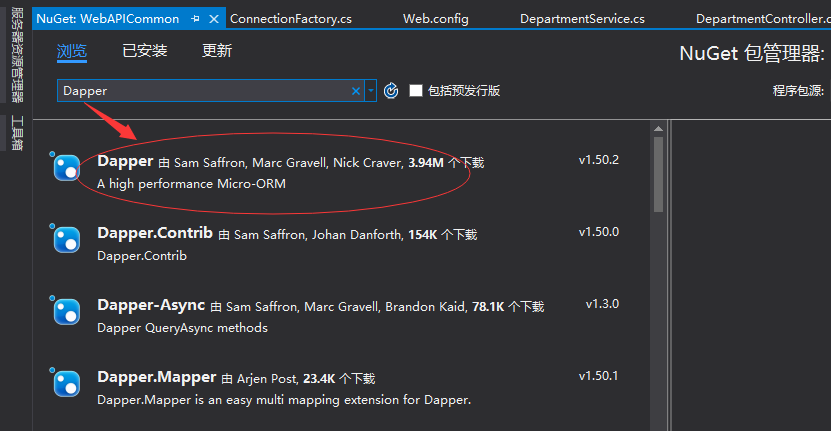Open the 工具箱 side panel

coord(17,133)
